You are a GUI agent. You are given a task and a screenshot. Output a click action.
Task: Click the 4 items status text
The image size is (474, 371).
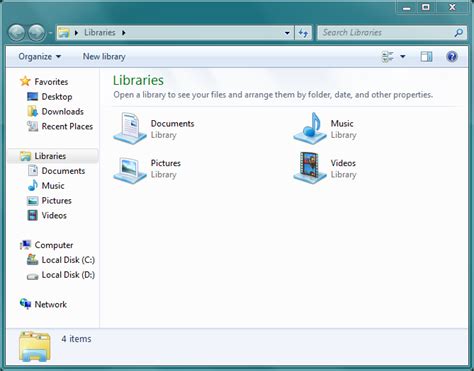[x=76, y=339]
